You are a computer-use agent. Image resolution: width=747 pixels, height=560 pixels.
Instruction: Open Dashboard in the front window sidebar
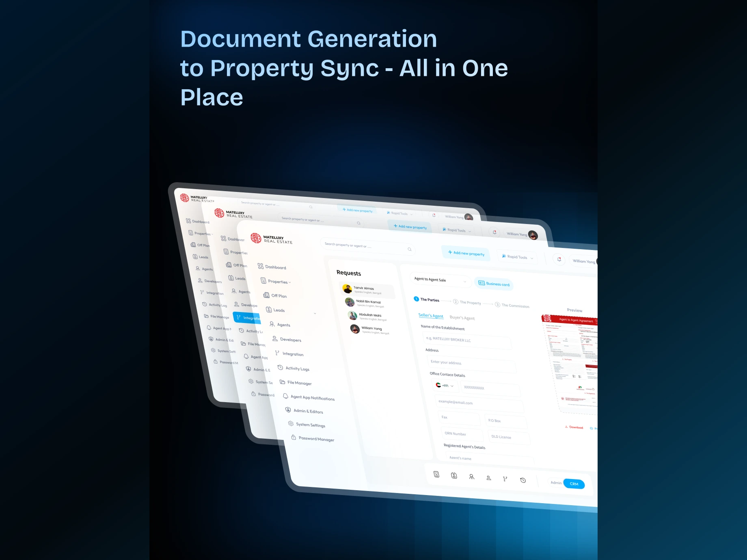272,267
